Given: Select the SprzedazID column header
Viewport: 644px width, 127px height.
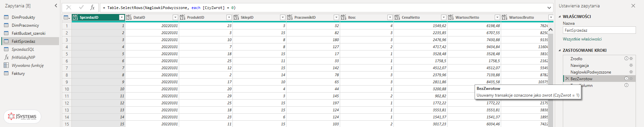Looking at the screenshot, I should click(98, 17).
